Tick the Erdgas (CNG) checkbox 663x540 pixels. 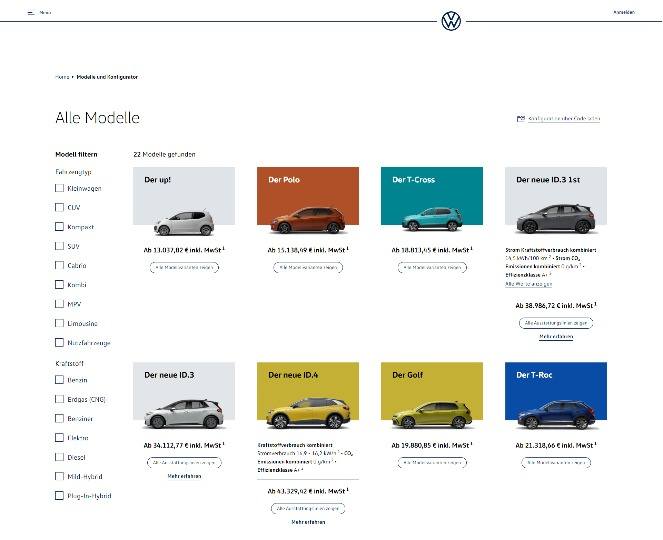60,399
